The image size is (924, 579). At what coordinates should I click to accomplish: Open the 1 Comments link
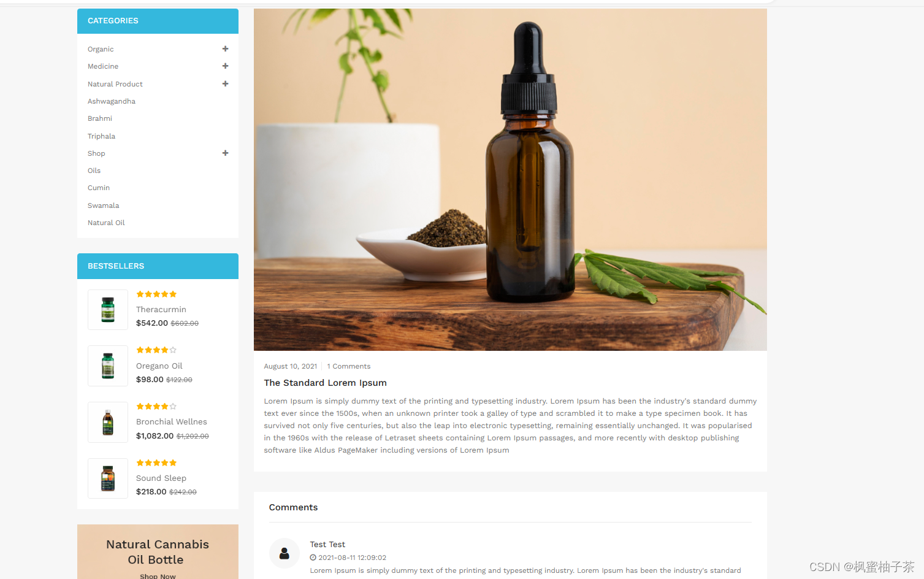[349, 366]
